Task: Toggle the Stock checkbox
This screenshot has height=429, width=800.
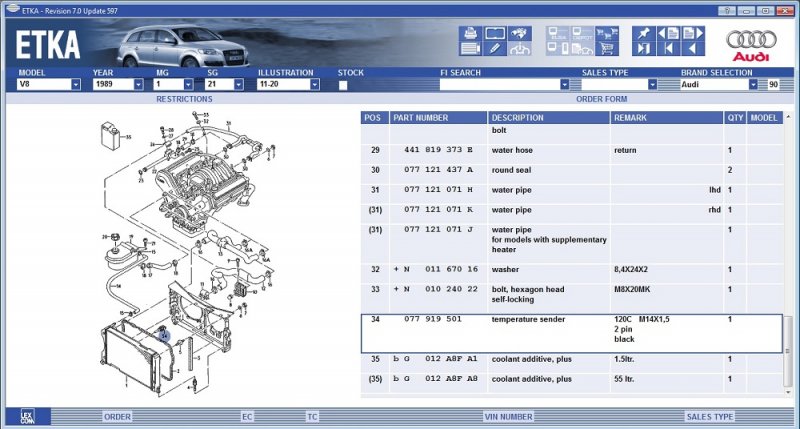Action: [343, 85]
